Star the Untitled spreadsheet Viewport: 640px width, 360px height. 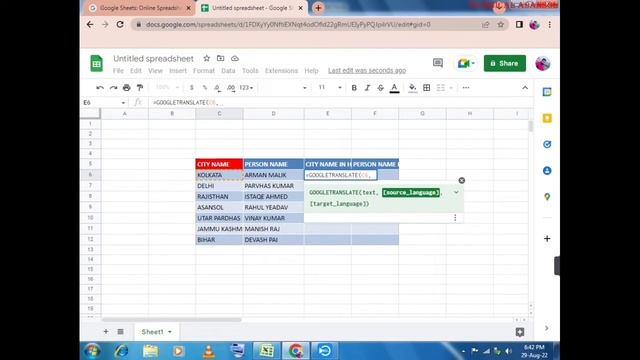pos(207,58)
